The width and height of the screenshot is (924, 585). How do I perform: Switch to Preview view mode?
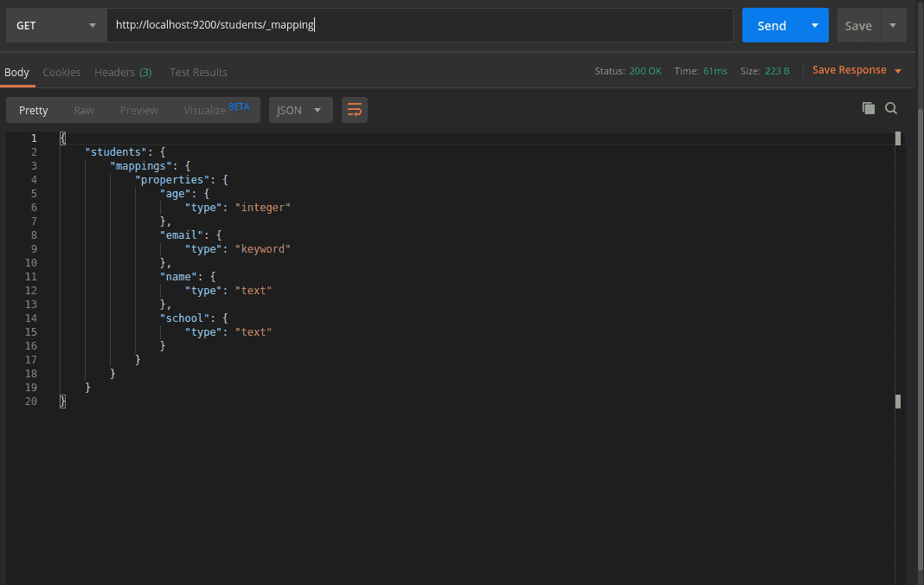coord(138,110)
